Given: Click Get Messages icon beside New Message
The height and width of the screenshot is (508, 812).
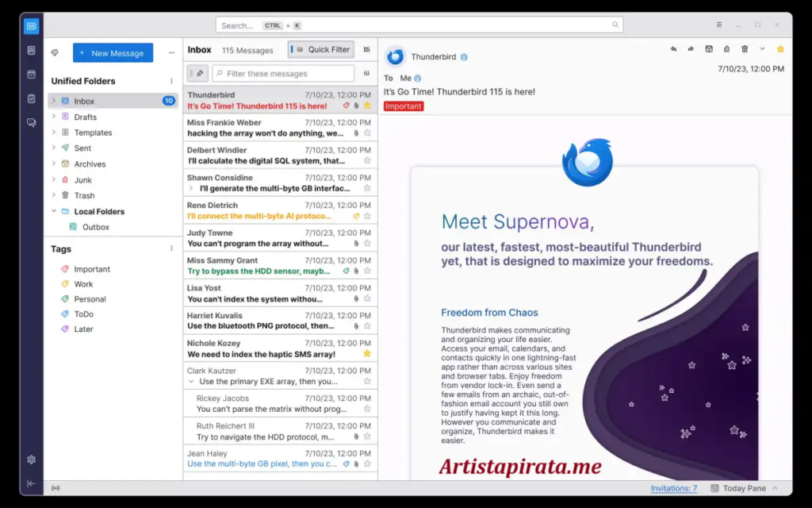Looking at the screenshot, I should (x=55, y=53).
